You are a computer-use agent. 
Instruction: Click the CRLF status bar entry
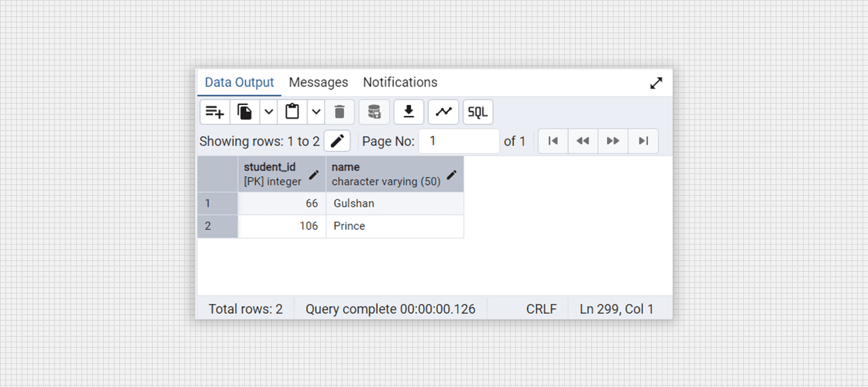pyautogui.click(x=541, y=309)
